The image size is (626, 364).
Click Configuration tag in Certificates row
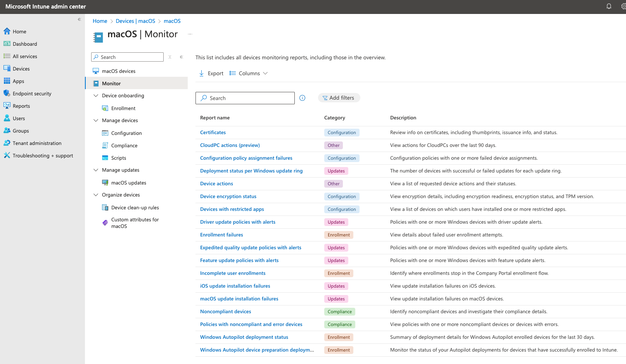coord(342,133)
